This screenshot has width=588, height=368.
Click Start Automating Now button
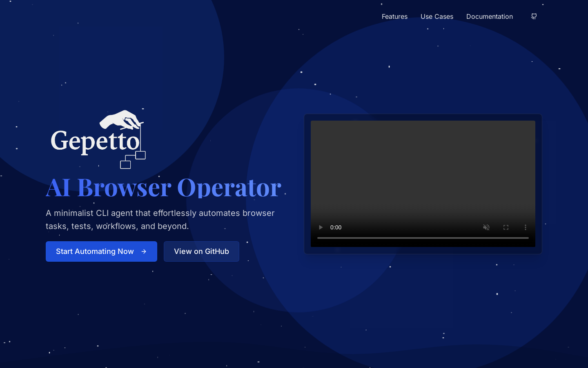pos(101,251)
